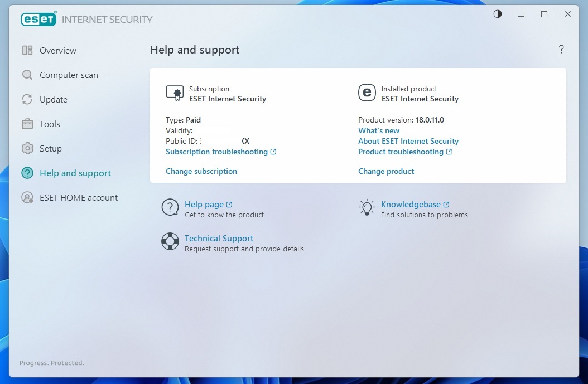This screenshot has width=588, height=384.
Task: Open Subscription troubleshooting link
Action: (x=217, y=152)
